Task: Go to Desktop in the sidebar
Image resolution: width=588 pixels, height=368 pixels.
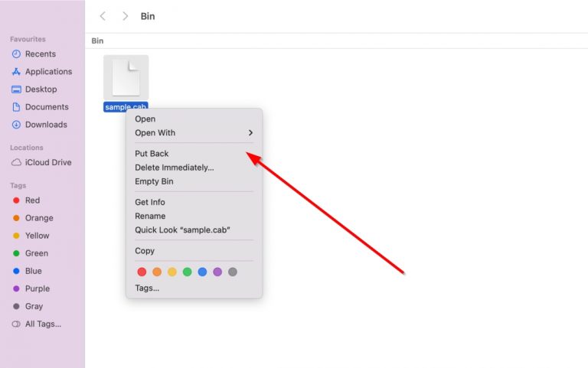Action: tap(41, 90)
